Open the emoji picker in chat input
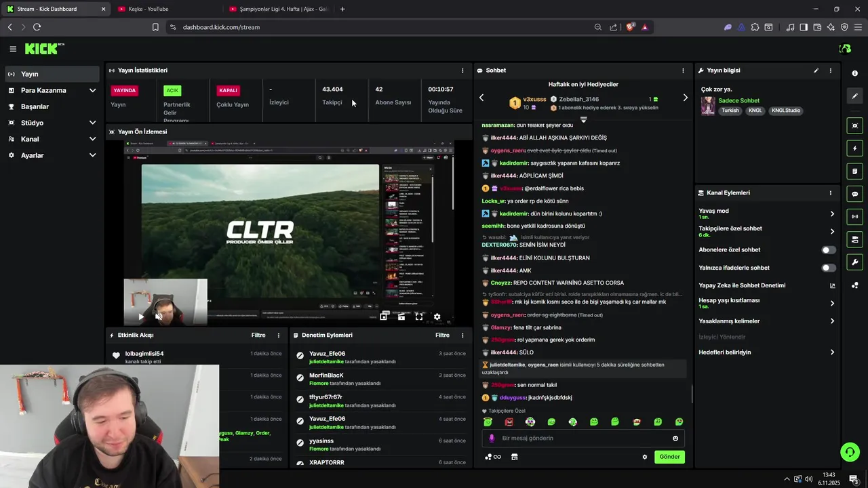Screen dimensions: 868x488 [x=675, y=439]
